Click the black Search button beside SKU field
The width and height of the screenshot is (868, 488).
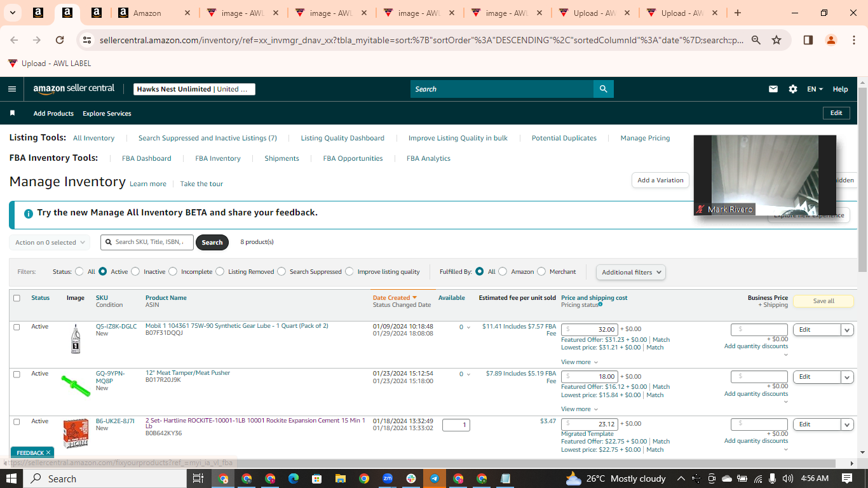click(x=212, y=242)
